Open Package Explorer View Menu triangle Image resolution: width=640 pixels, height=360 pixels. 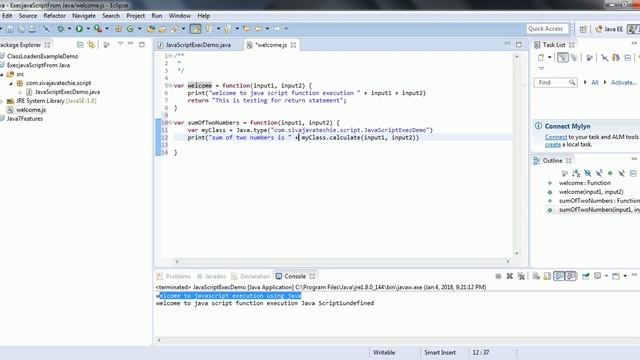(x=120, y=44)
